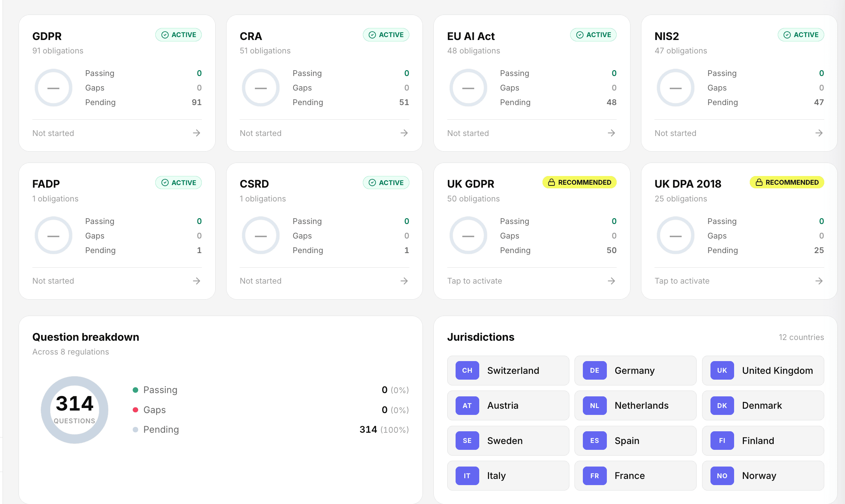Click the UK country code badge
This screenshot has height=504, width=845.
[722, 370]
